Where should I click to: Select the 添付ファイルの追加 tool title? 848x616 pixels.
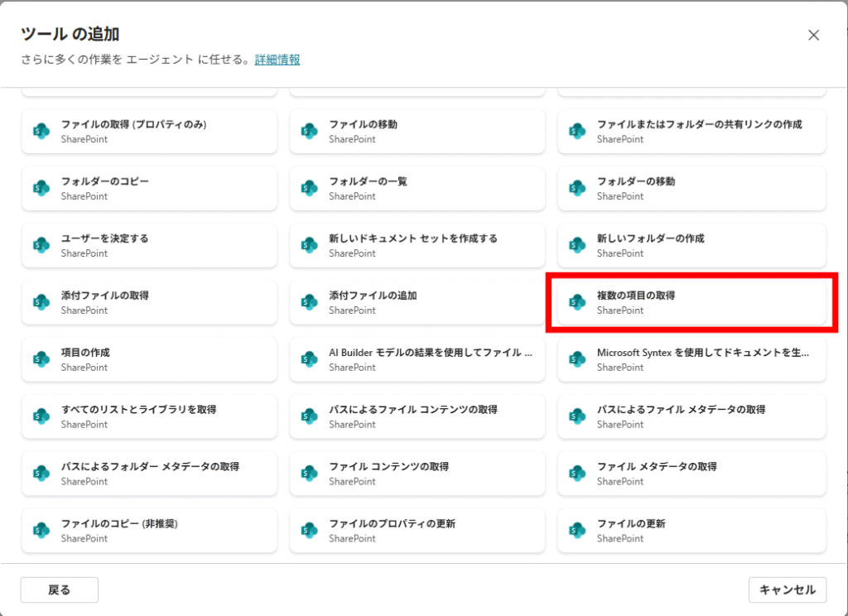coord(373,296)
